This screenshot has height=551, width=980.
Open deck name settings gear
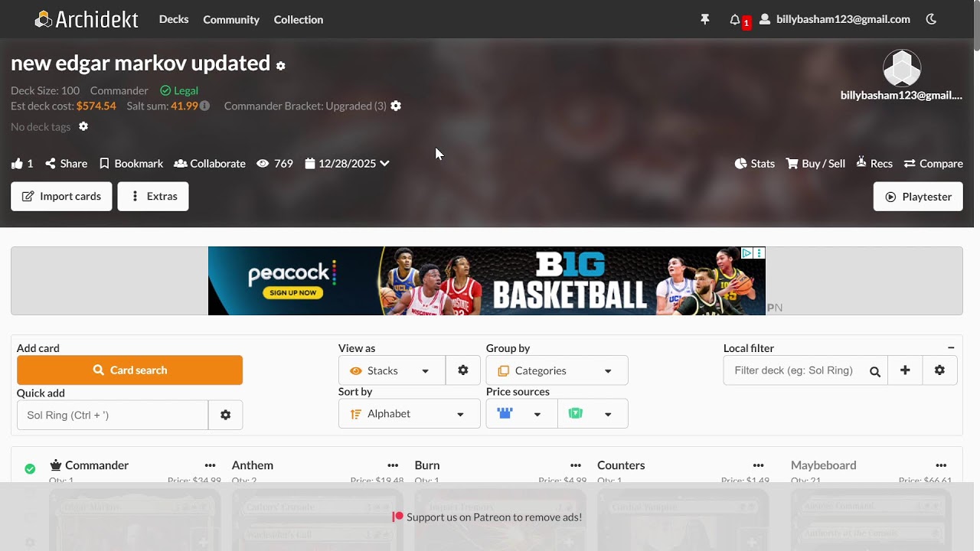pos(281,66)
